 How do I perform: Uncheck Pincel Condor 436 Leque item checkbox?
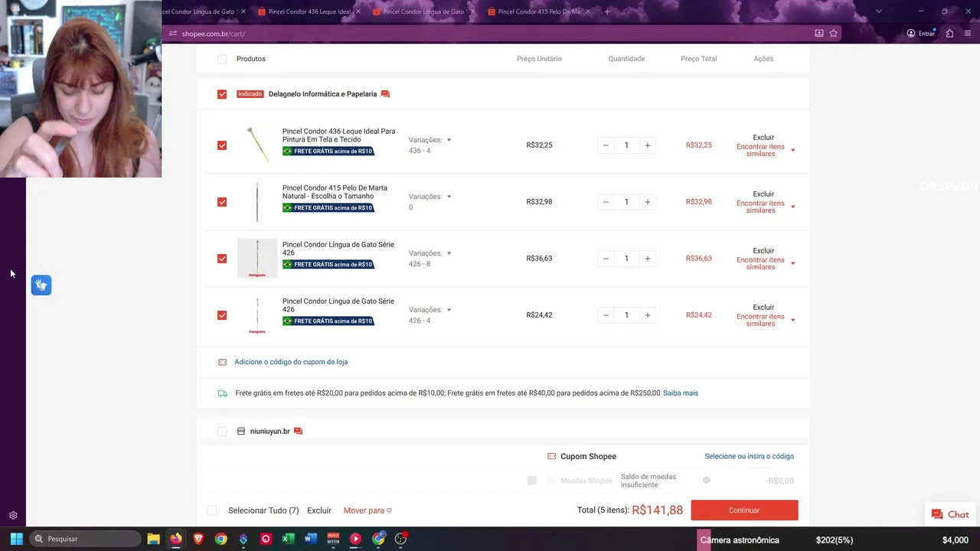click(222, 145)
